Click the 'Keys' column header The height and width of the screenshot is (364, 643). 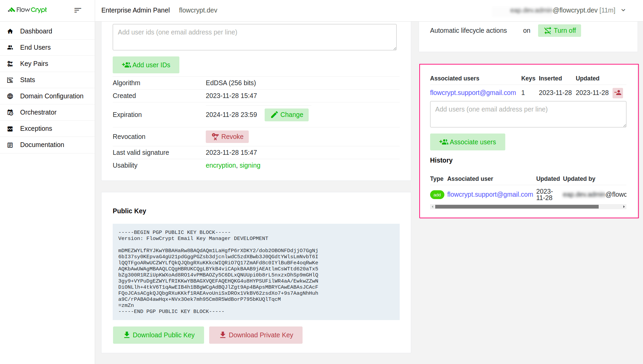pos(528,78)
